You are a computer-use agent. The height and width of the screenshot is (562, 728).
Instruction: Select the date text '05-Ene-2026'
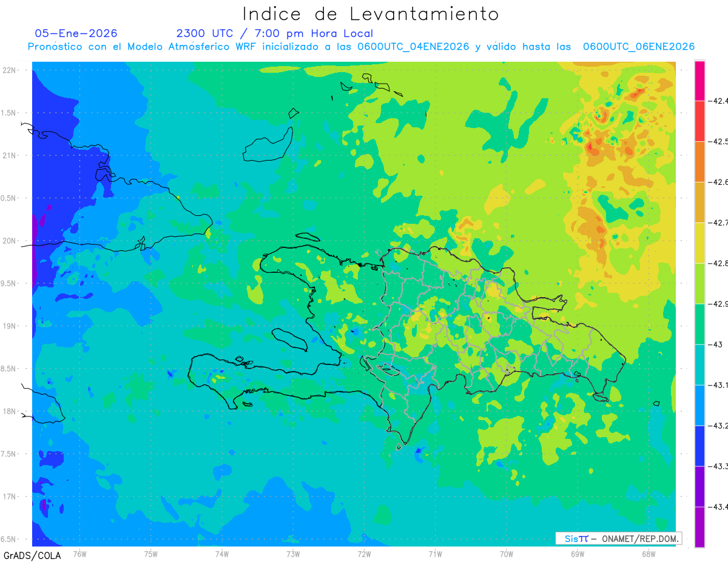click(x=76, y=33)
